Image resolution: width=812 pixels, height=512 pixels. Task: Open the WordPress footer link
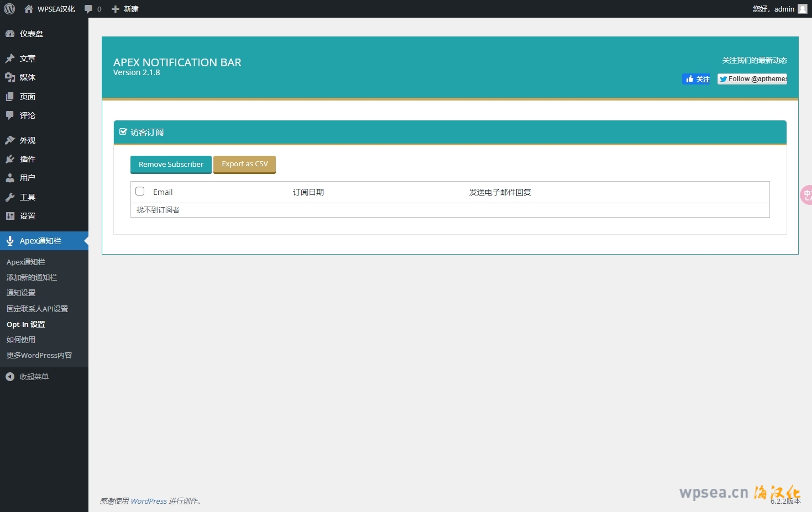pos(149,501)
